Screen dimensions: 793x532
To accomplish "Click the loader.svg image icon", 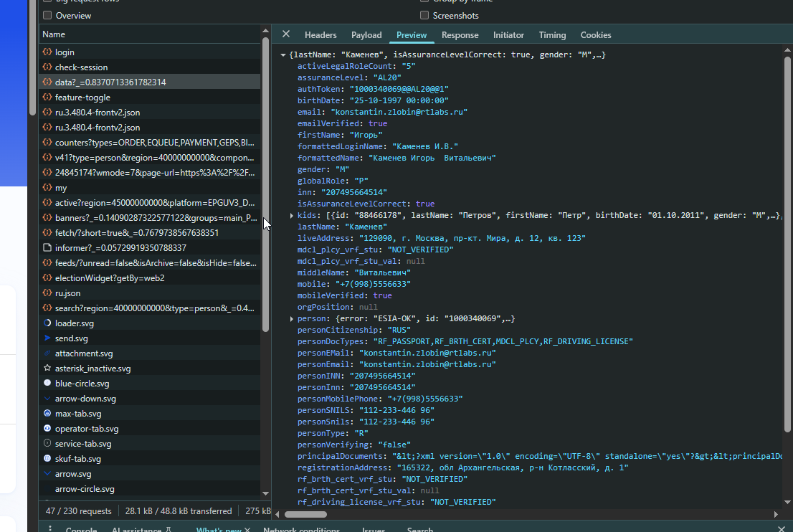I will [x=47, y=323].
